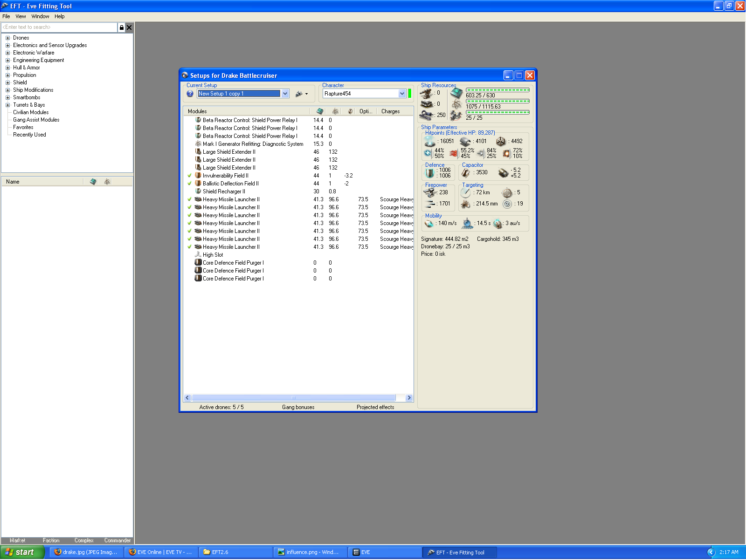
Task: Open the Character dropdown showing Rapture454
Action: pyautogui.click(x=402, y=94)
